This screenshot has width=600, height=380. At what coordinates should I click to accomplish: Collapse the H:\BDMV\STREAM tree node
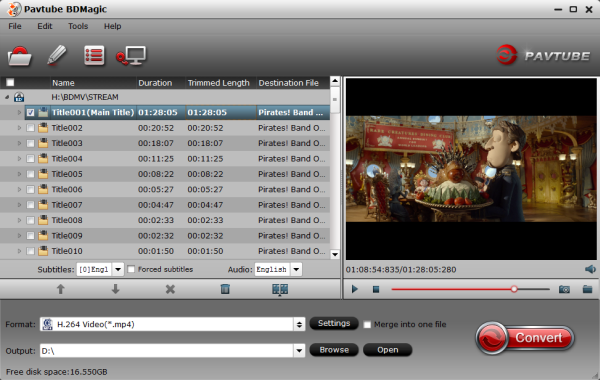7,97
